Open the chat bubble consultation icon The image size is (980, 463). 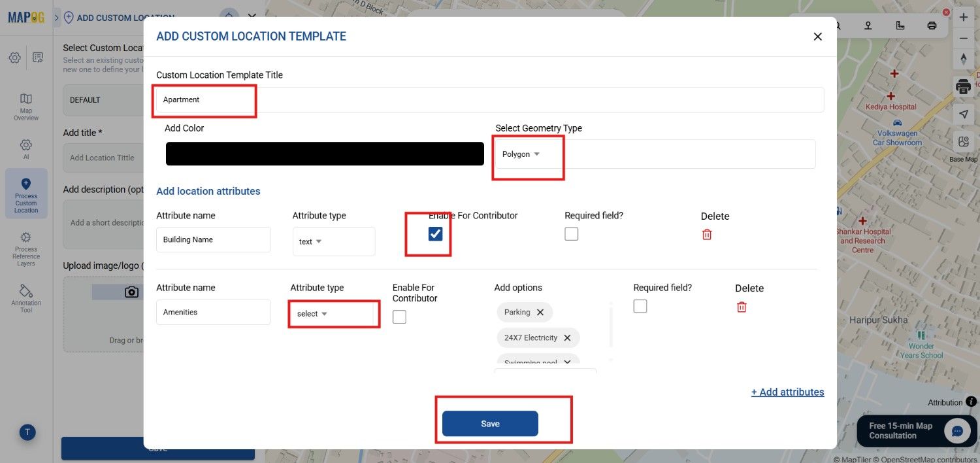958,431
